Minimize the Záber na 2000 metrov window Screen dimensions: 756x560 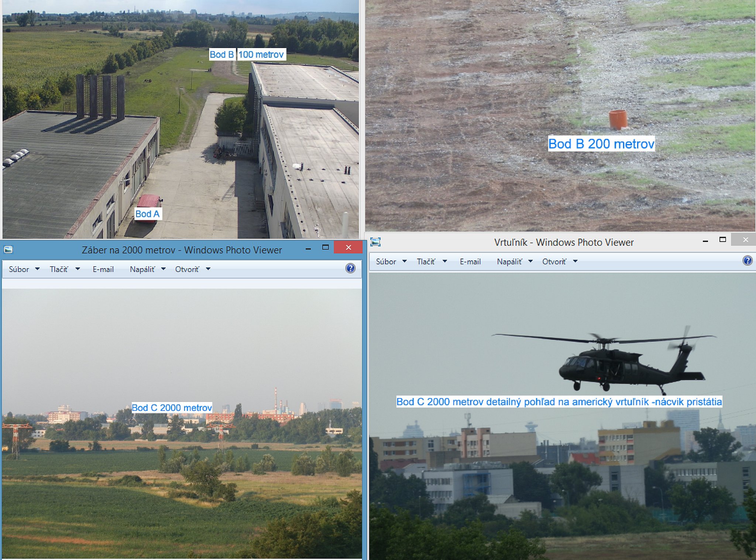coord(308,248)
